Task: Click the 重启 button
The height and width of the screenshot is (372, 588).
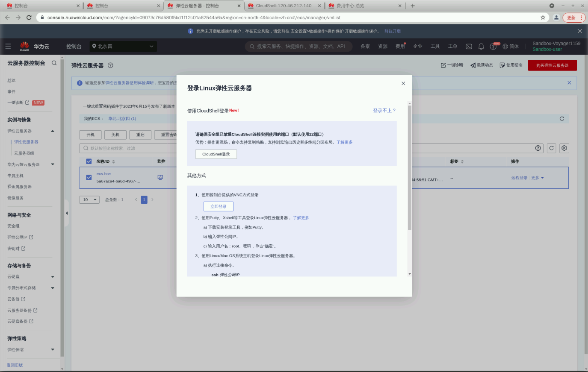Action: point(140,135)
